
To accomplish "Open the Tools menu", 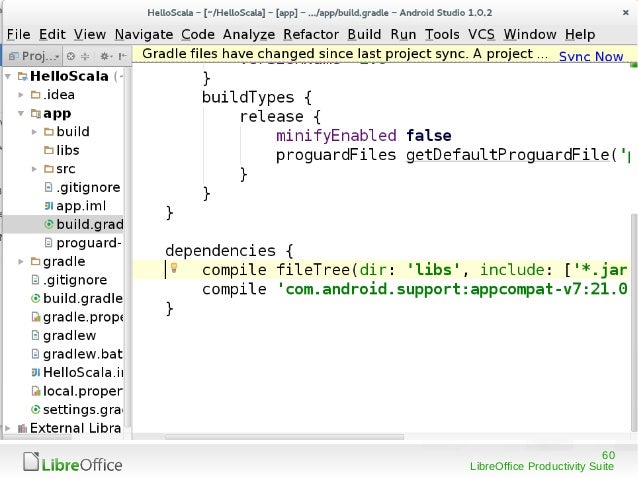I will [x=442, y=35].
